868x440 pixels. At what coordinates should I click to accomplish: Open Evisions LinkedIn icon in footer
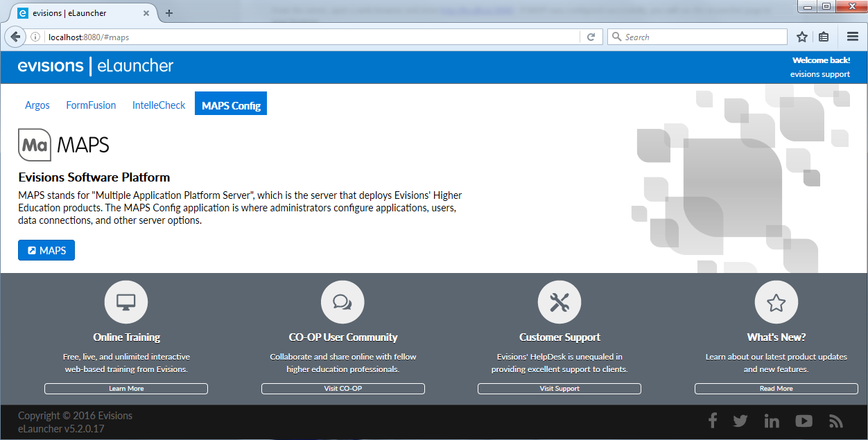pyautogui.click(x=772, y=421)
